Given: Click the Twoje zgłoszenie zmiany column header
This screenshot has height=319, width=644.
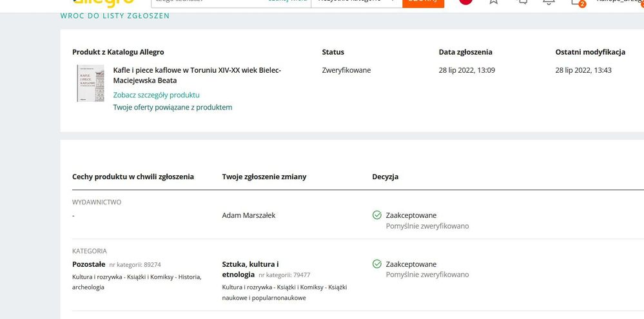Looking at the screenshot, I should [x=264, y=177].
